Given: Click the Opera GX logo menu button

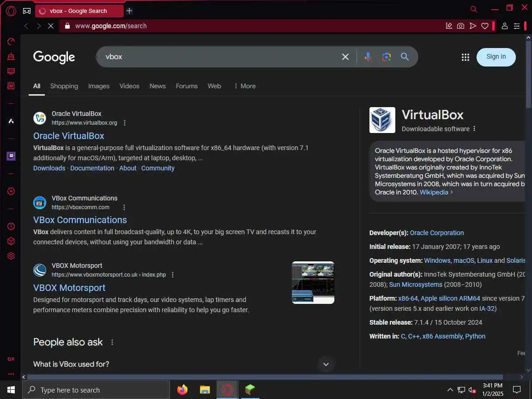Looking at the screenshot, I should pyautogui.click(x=11, y=11).
